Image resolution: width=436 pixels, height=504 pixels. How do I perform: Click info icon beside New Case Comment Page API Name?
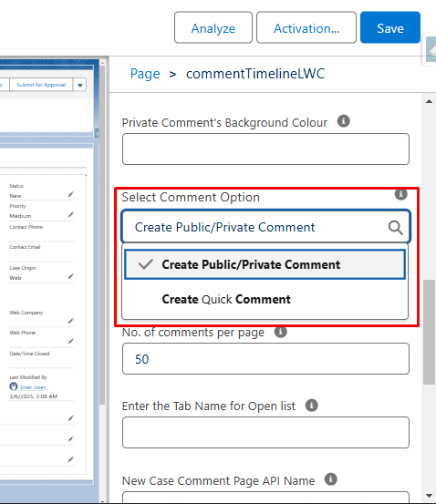click(330, 479)
